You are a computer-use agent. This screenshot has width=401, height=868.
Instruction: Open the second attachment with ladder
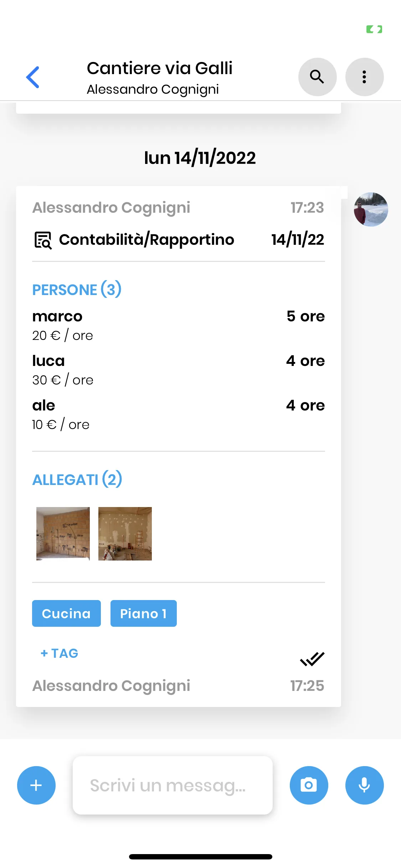125,534
